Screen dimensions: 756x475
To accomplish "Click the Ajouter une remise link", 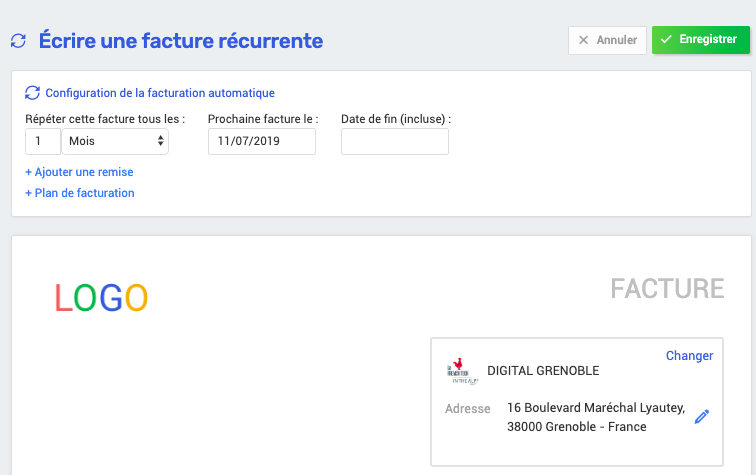I will click(79, 172).
